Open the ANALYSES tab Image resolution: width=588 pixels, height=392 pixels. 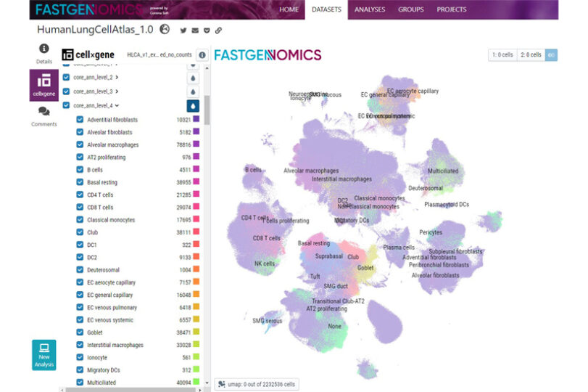(x=370, y=9)
